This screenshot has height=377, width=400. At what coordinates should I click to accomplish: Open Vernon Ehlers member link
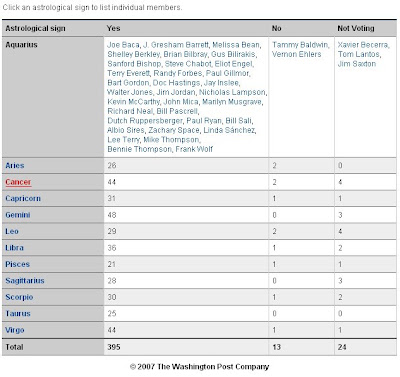coord(297,54)
